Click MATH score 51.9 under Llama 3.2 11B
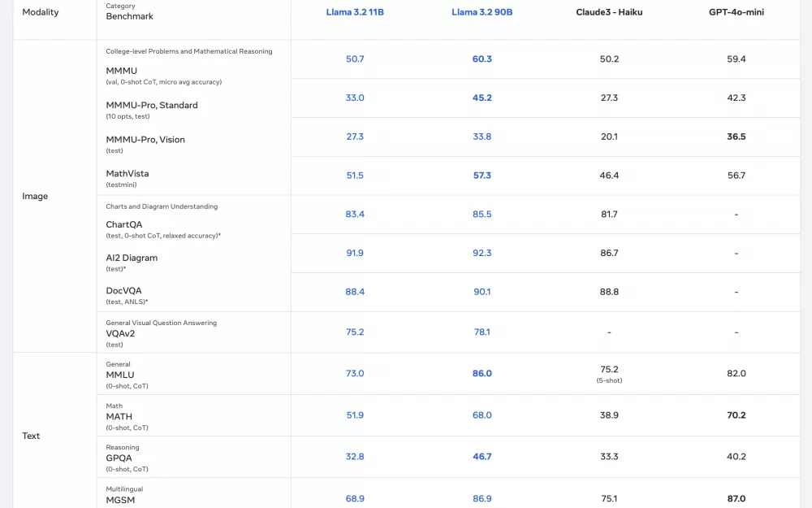The height and width of the screenshot is (508, 812). coord(355,415)
